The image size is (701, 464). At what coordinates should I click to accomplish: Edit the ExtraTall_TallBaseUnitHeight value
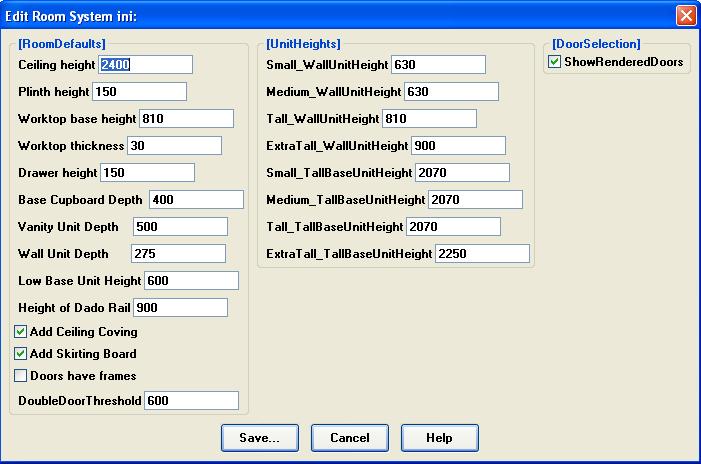(482, 254)
